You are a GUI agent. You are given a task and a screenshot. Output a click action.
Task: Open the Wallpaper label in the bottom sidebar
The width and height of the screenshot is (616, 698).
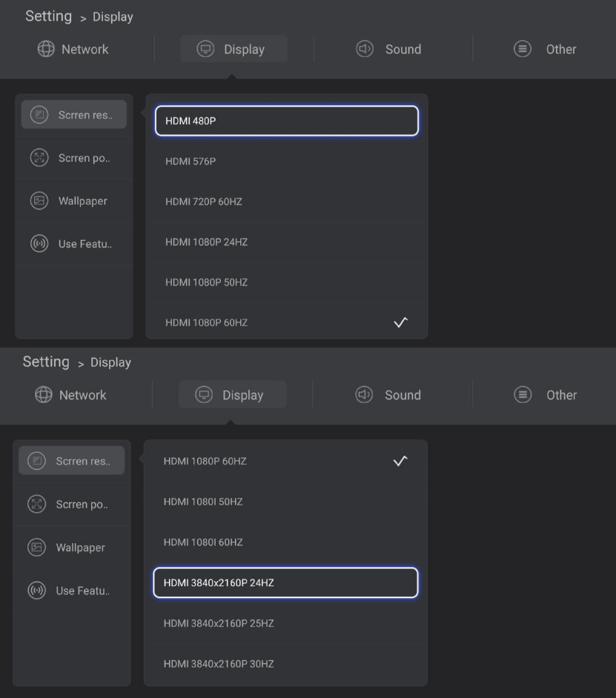tap(80, 548)
